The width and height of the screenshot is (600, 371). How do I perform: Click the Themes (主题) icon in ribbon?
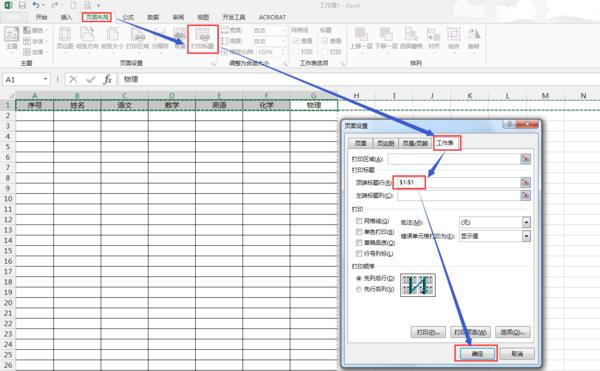click(12, 38)
